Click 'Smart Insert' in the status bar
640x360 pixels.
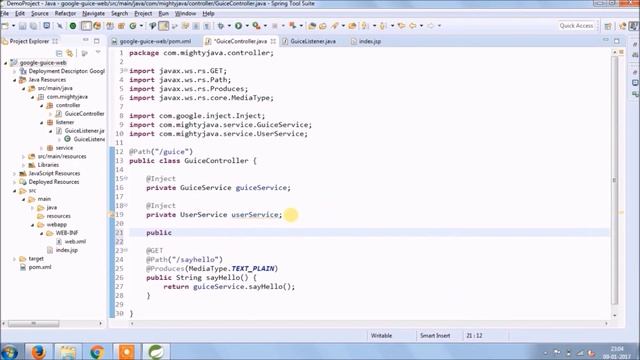pyautogui.click(x=435, y=336)
